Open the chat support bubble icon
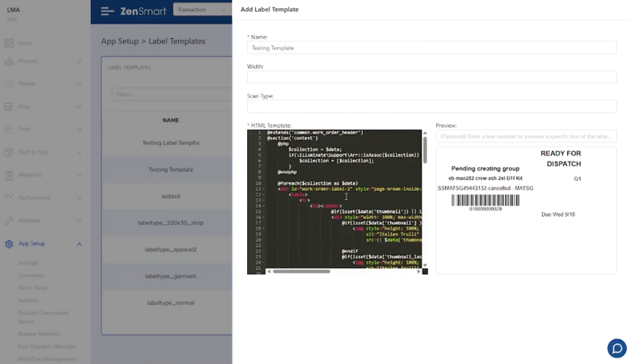Screen dimensions: 629x364 click(617, 348)
